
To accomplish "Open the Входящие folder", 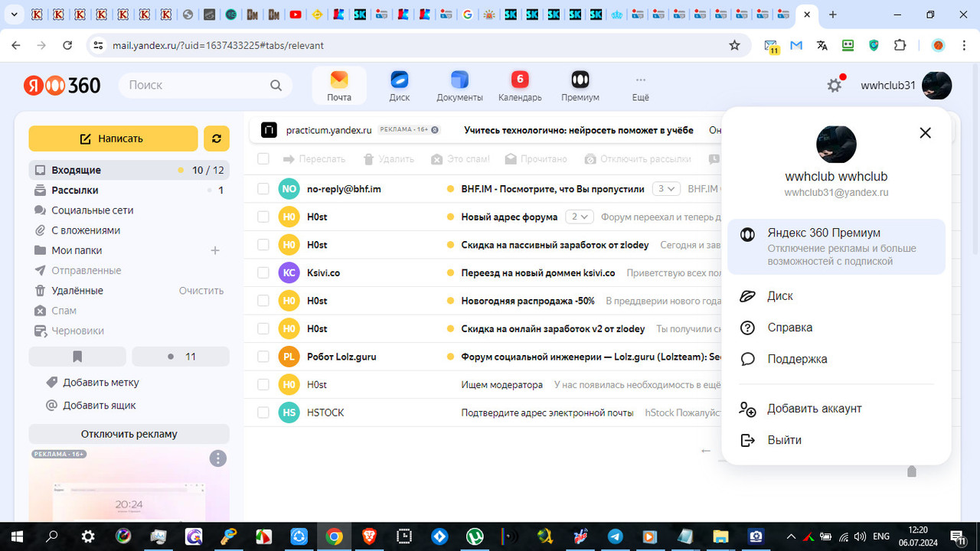I will click(129, 170).
